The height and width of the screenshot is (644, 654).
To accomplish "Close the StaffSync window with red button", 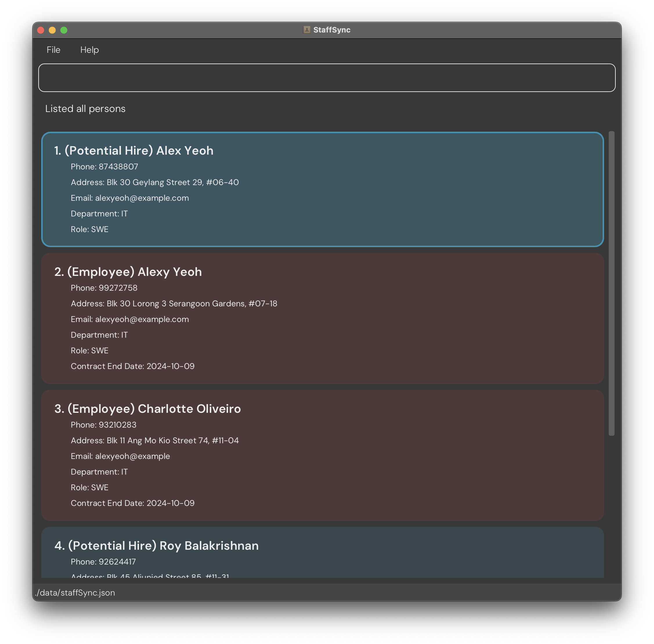I will 41,30.
